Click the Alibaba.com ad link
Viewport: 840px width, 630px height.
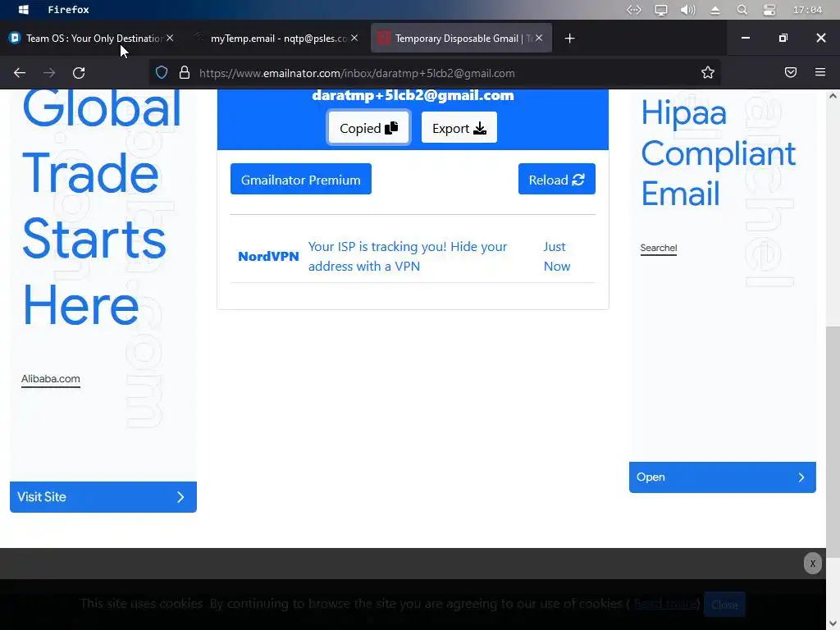pyautogui.click(x=50, y=379)
